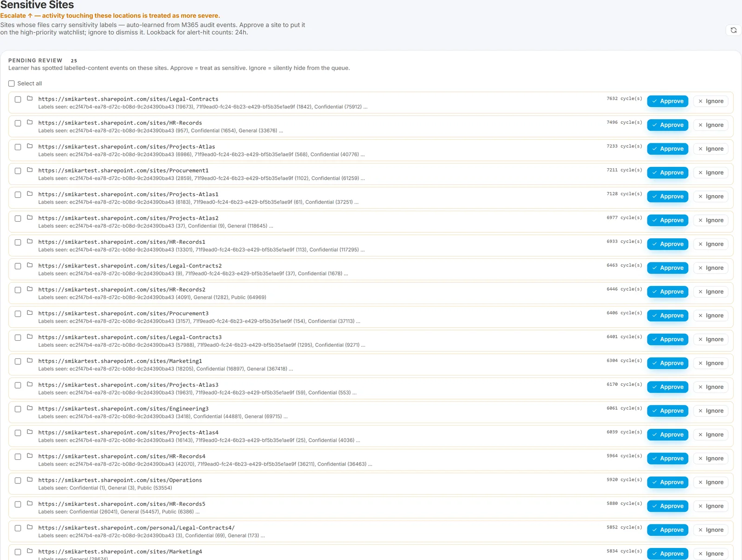
Task: Click folder icon beside HR-Records1 site
Action: [x=30, y=242]
